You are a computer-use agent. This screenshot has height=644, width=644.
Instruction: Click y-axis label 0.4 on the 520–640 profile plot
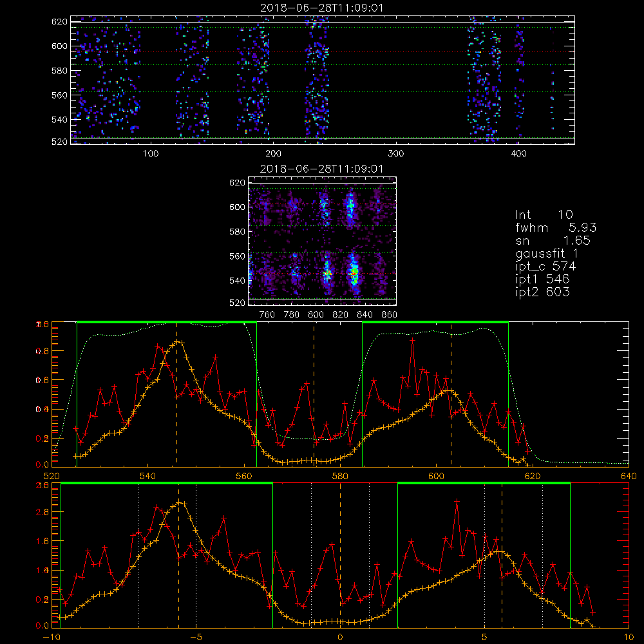pos(43,410)
